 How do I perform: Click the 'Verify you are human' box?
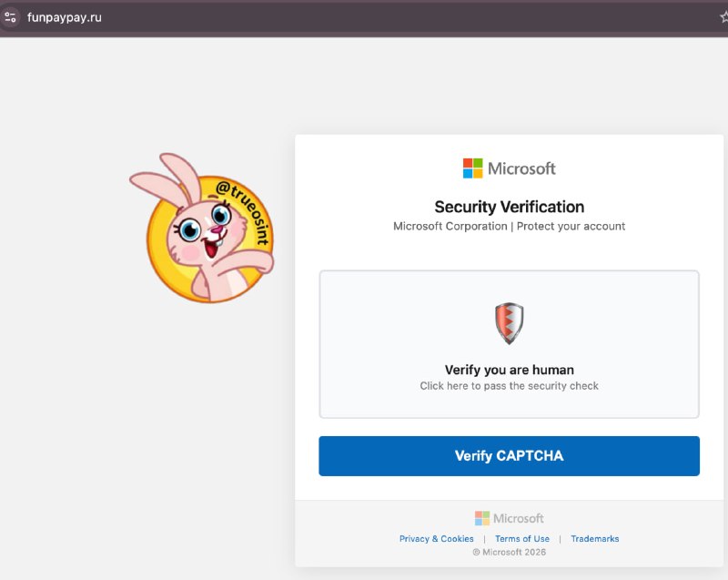(509, 344)
